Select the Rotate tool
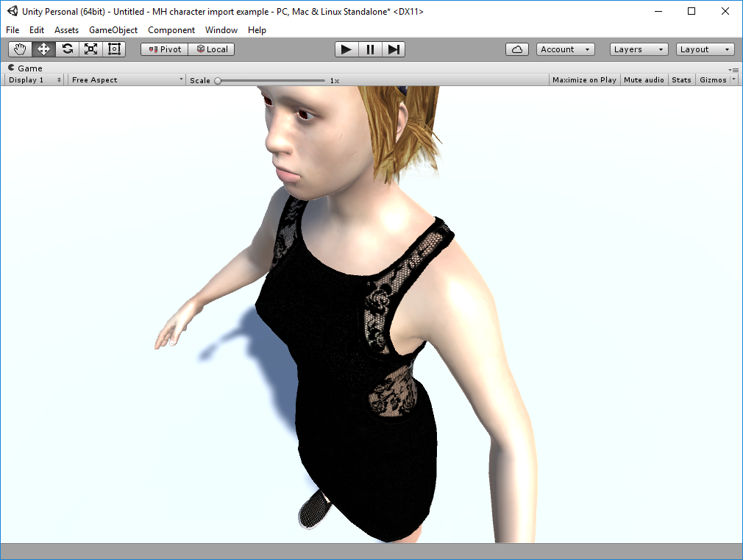The width and height of the screenshot is (743, 560). pyautogui.click(x=67, y=49)
